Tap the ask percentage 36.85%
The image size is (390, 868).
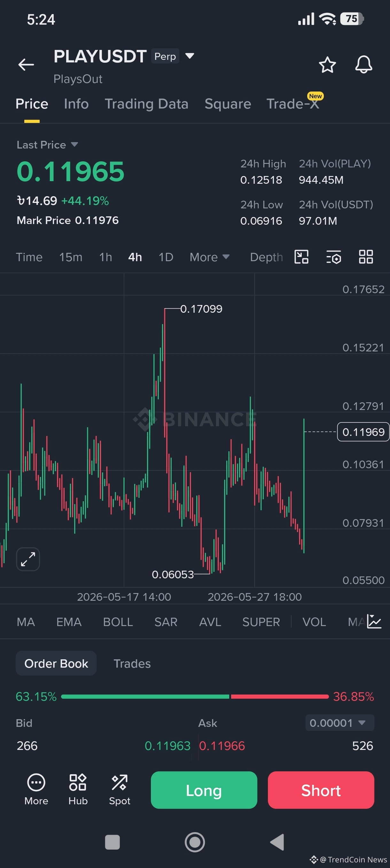point(354,696)
